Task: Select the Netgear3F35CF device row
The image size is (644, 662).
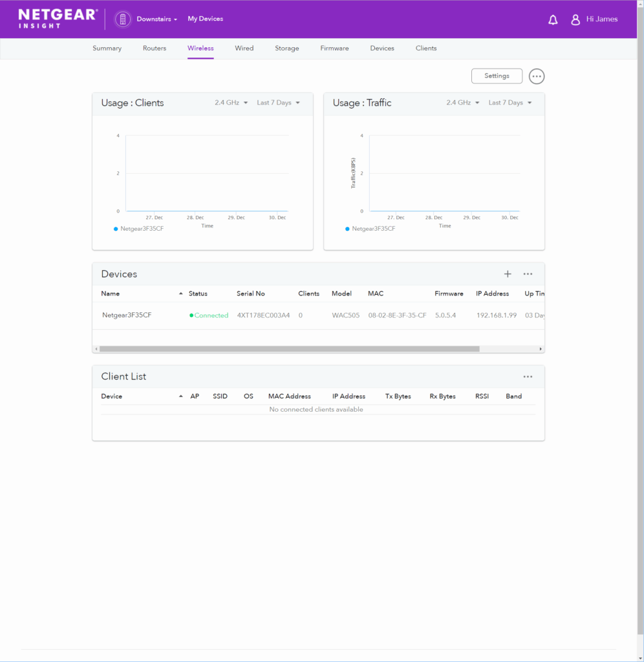Action: [x=127, y=315]
